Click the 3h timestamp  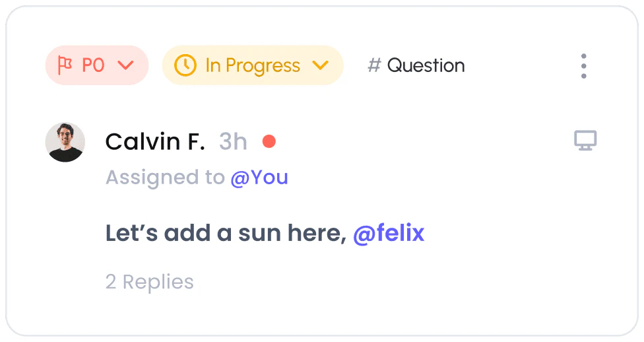click(x=233, y=141)
